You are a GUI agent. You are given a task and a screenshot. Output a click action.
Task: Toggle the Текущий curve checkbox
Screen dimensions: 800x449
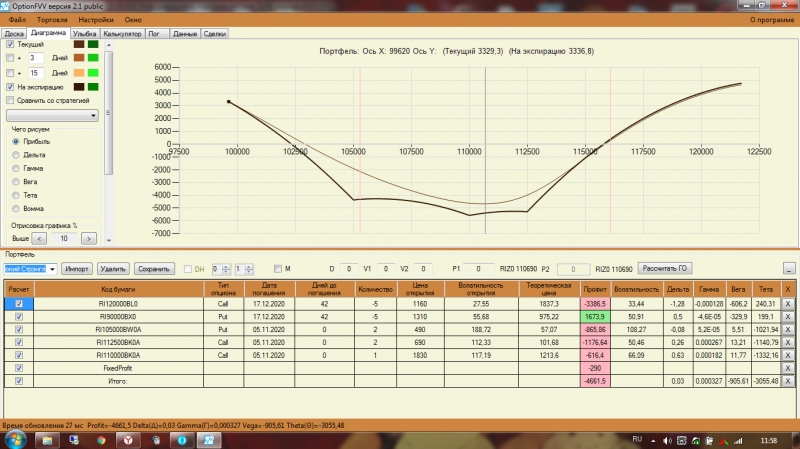10,44
